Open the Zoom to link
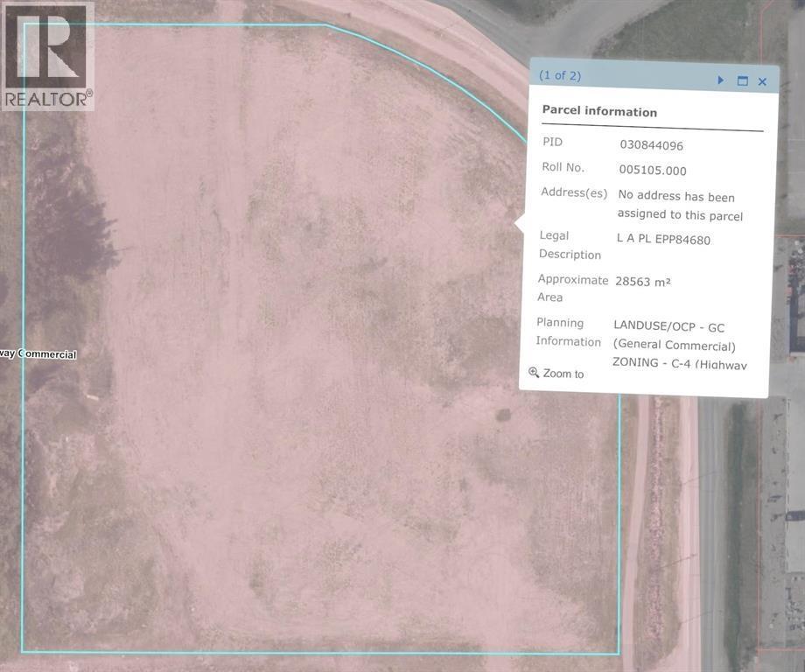 563,373
